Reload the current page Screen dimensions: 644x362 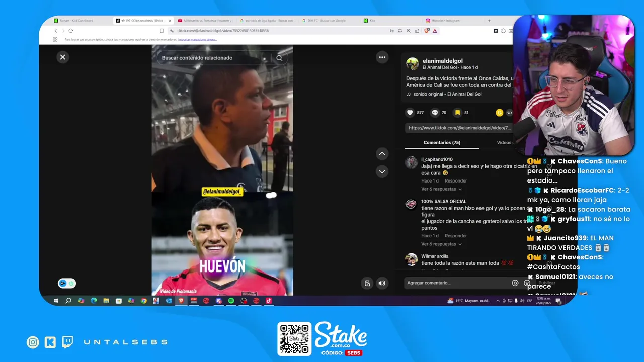click(x=70, y=31)
